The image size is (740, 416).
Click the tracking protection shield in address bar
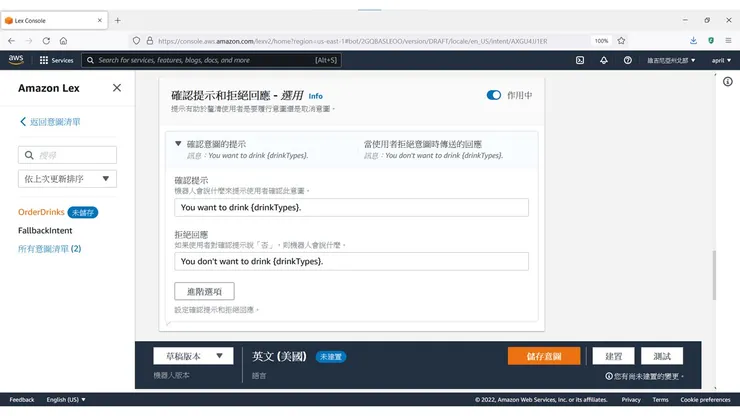[x=136, y=41]
